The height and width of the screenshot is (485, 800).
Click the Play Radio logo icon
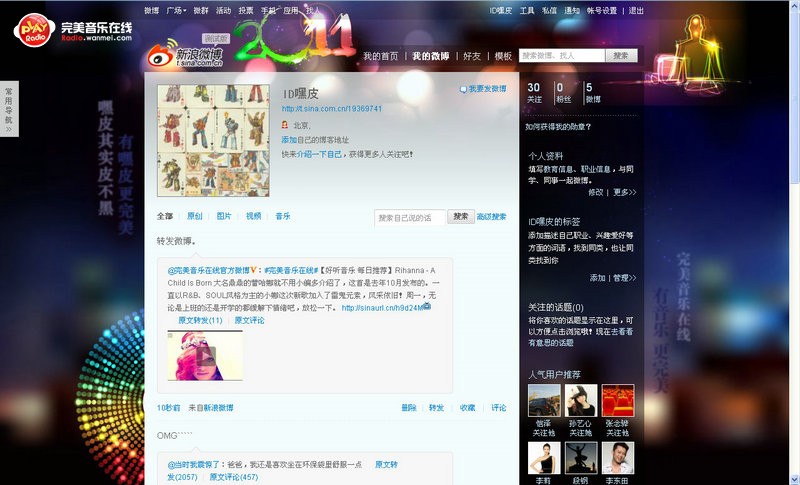click(33, 31)
